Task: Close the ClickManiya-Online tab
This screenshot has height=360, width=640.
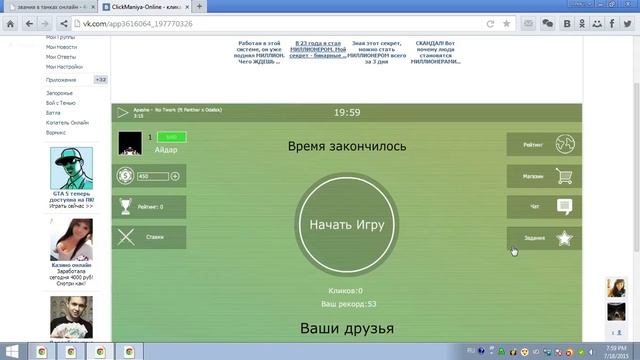Action: pos(187,7)
